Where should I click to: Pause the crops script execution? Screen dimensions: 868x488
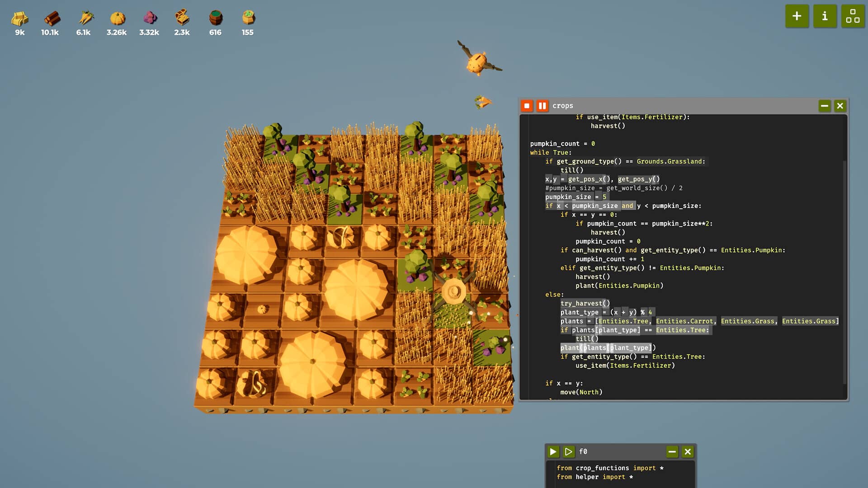tap(542, 105)
